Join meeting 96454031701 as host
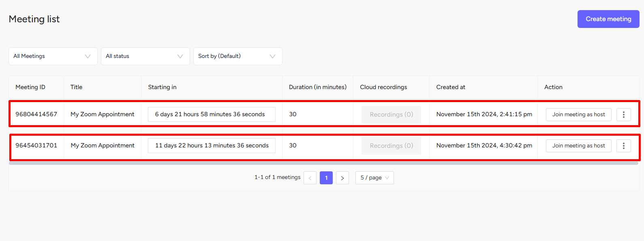 (578, 146)
